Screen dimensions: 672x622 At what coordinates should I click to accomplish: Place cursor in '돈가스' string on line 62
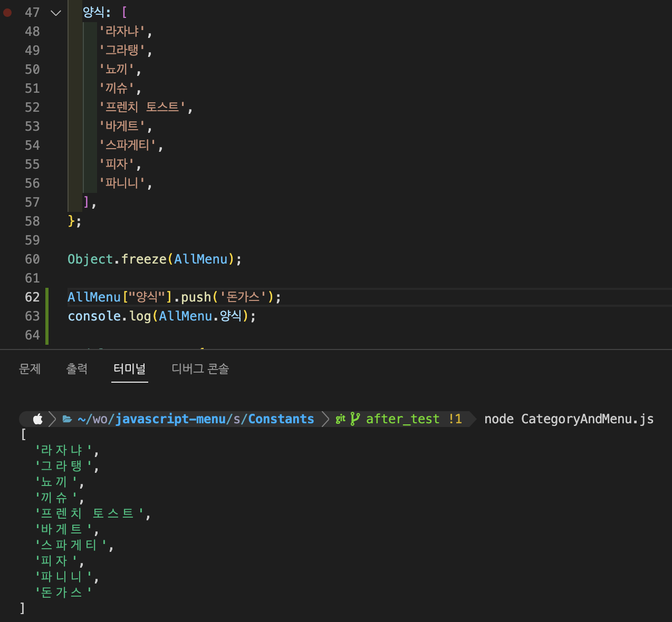pyautogui.click(x=243, y=297)
